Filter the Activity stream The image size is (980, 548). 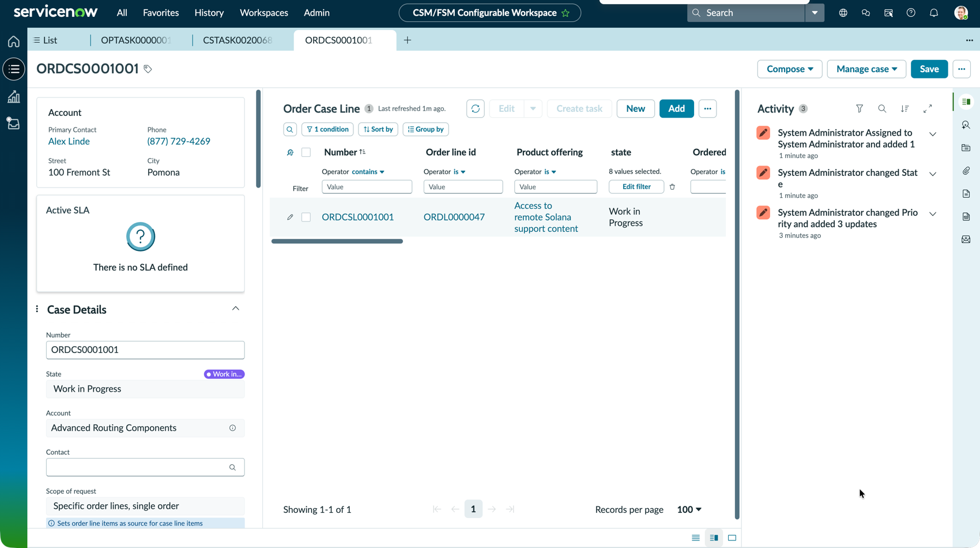[x=860, y=108]
